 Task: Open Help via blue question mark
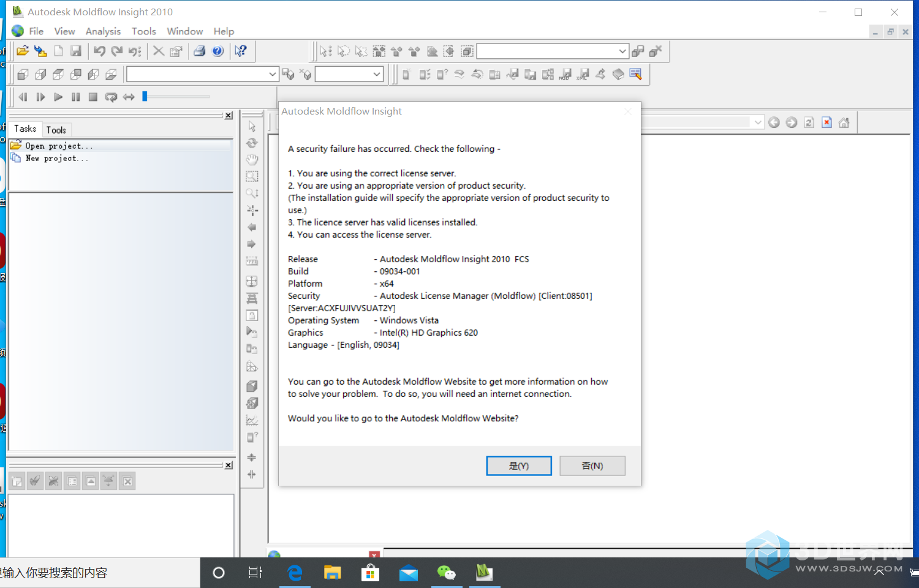217,51
